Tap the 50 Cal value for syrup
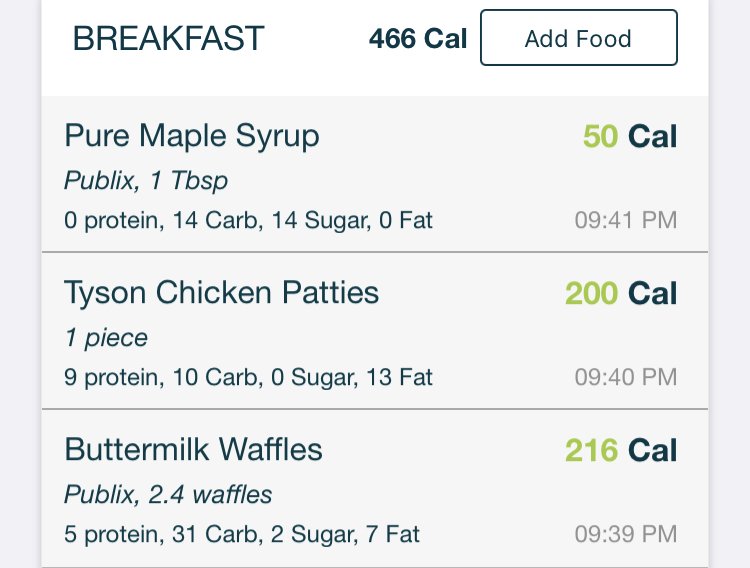The image size is (750, 568). (630, 137)
